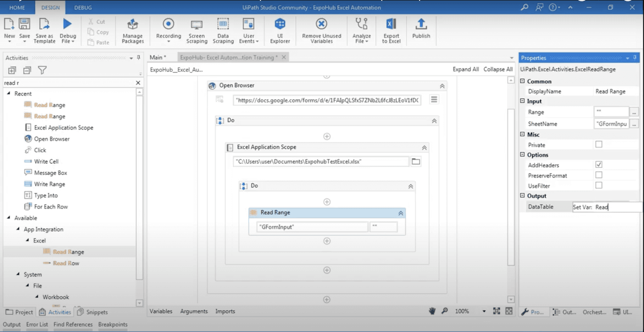This screenshot has width=644, height=332.
Task: Select the Main tab in the designer
Action: coord(157,57)
